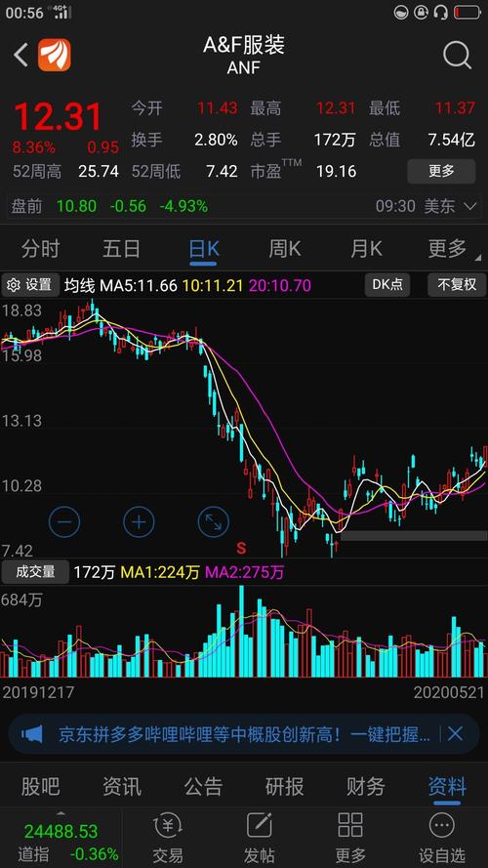Tap 市盈 TTM value 19.16
The image size is (488, 868).
(x=336, y=171)
